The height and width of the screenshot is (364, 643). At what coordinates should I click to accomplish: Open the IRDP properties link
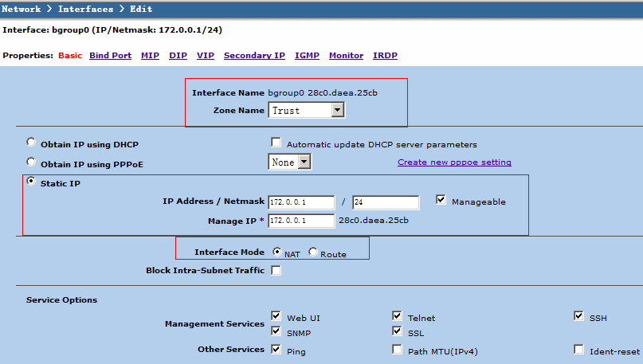[386, 56]
